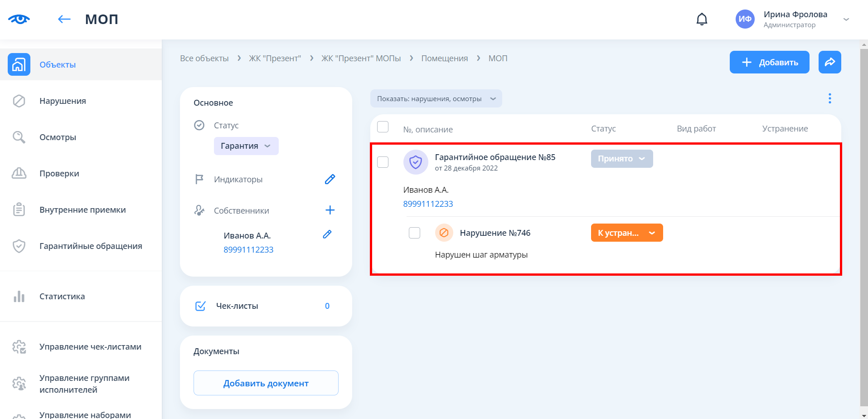Click the eye logo icon

(19, 19)
